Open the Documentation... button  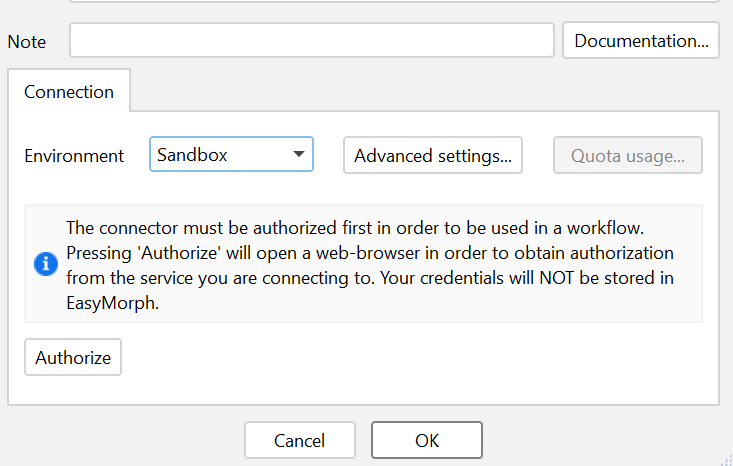[x=640, y=41]
